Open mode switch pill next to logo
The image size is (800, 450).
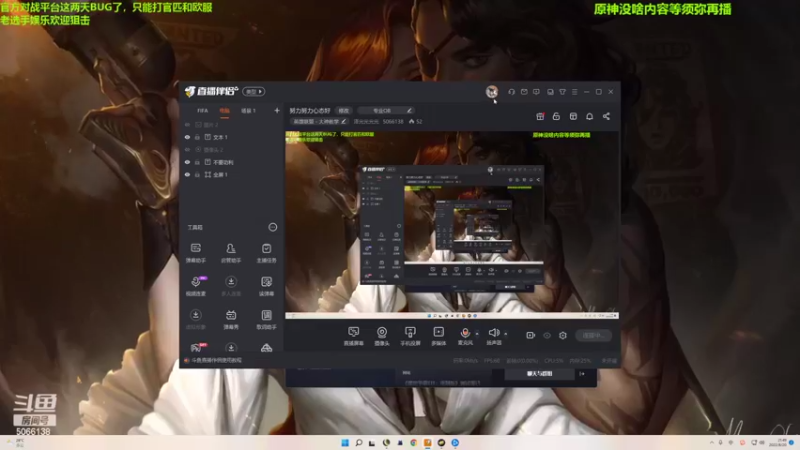254,92
